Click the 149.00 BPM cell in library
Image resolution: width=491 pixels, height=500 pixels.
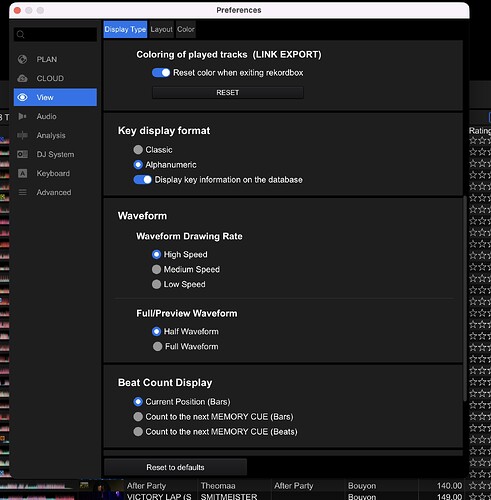[x=449, y=497]
